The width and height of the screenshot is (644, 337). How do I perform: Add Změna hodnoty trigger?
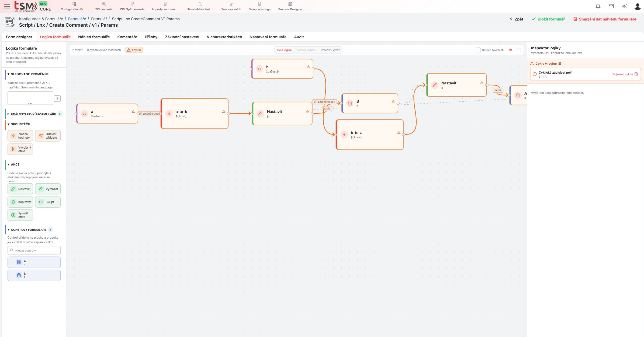[20, 136]
